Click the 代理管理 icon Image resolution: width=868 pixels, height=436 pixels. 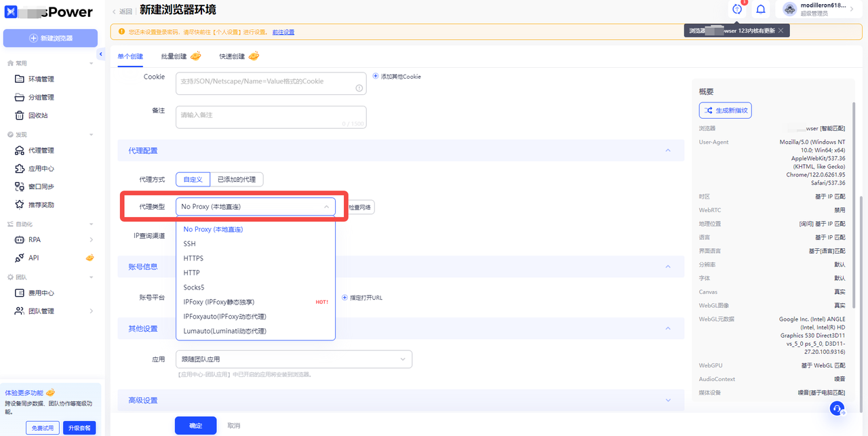[20, 151]
